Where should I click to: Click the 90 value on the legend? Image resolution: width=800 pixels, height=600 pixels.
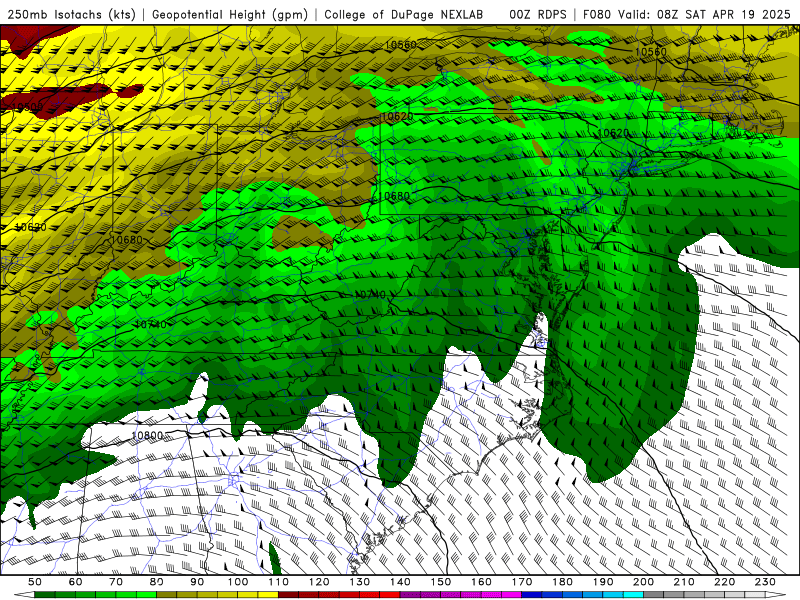pos(197,582)
